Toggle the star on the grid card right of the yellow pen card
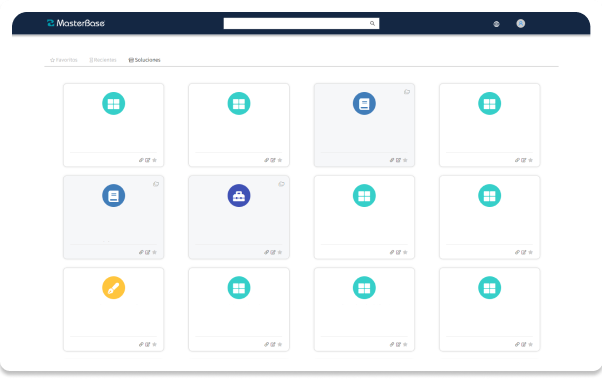The height and width of the screenshot is (379, 602). 280,344
